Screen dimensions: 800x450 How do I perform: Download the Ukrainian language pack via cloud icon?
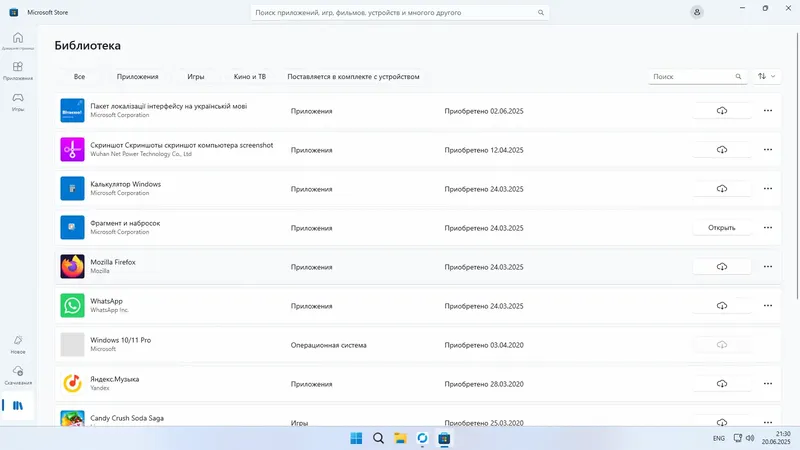coord(721,111)
